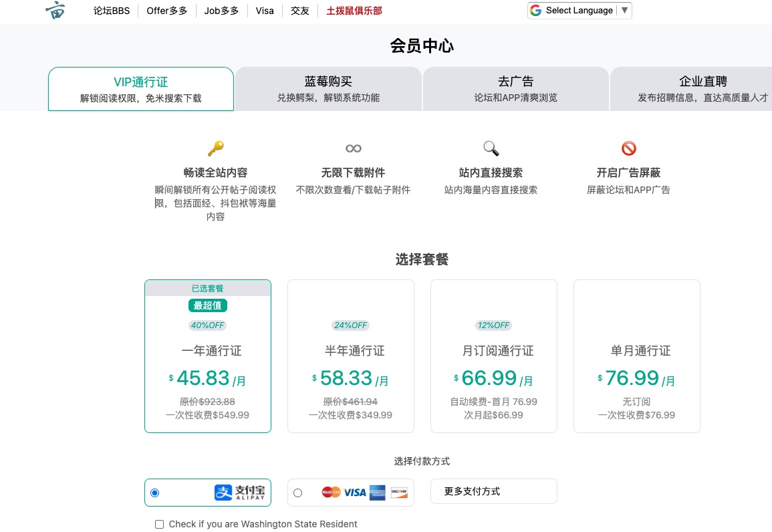This screenshot has height=532, width=772.
Task: Select the 半年通行证 plan card
Action: (x=350, y=356)
